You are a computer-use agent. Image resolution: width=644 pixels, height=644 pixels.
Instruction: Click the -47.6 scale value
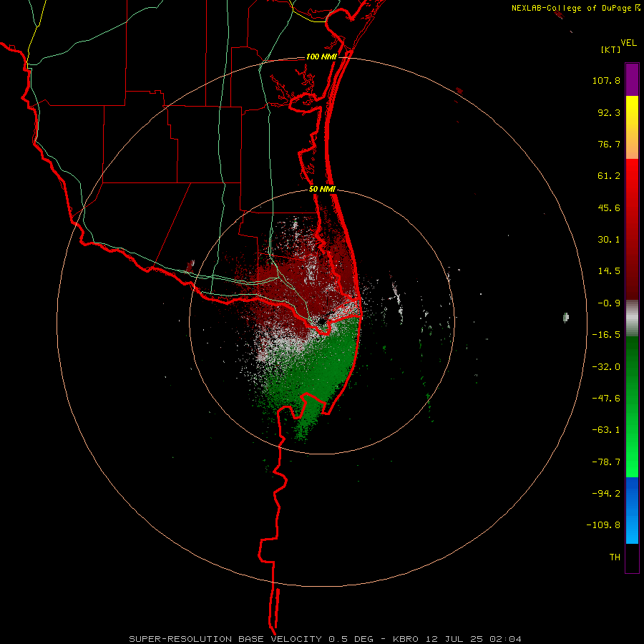606,399
